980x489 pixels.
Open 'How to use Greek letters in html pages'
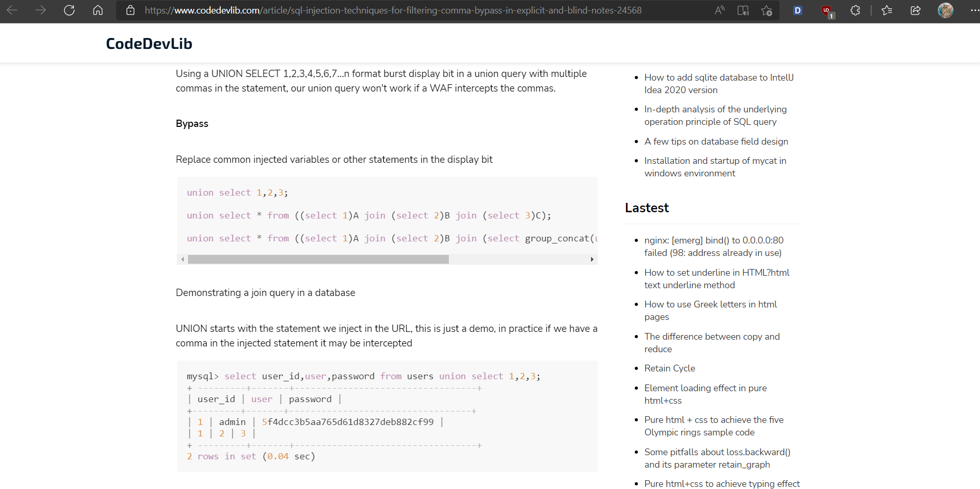[710, 311]
